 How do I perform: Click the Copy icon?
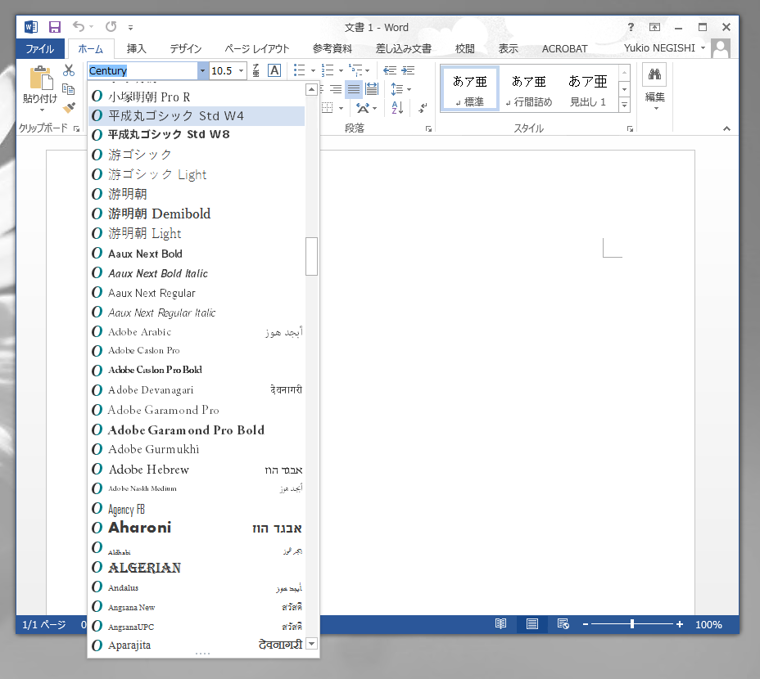pyautogui.click(x=69, y=89)
